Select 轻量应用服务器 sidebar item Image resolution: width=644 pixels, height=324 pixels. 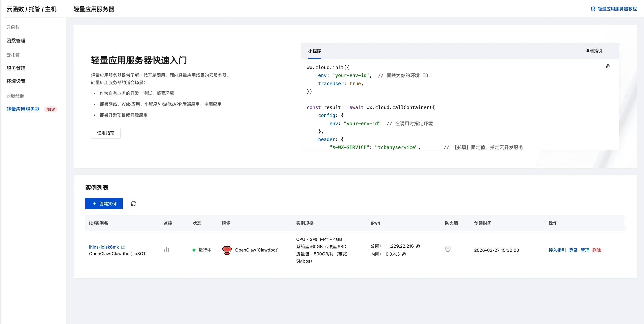coord(23,109)
